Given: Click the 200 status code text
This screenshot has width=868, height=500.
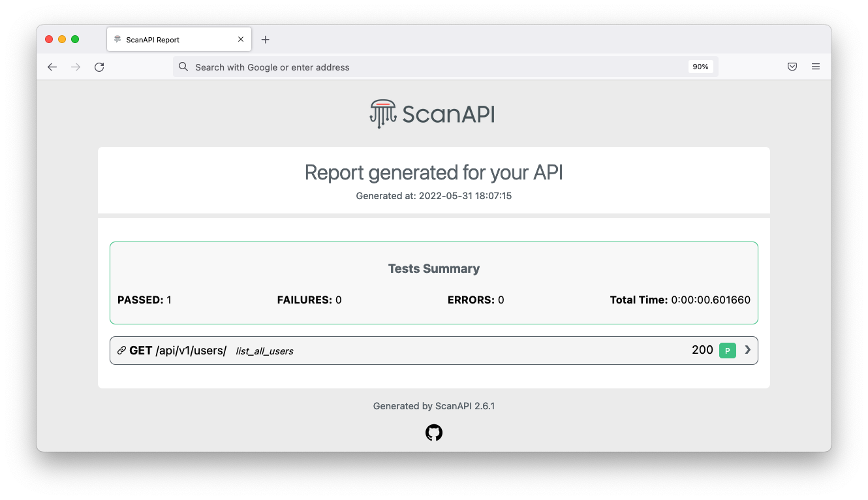Looking at the screenshot, I should coord(702,350).
